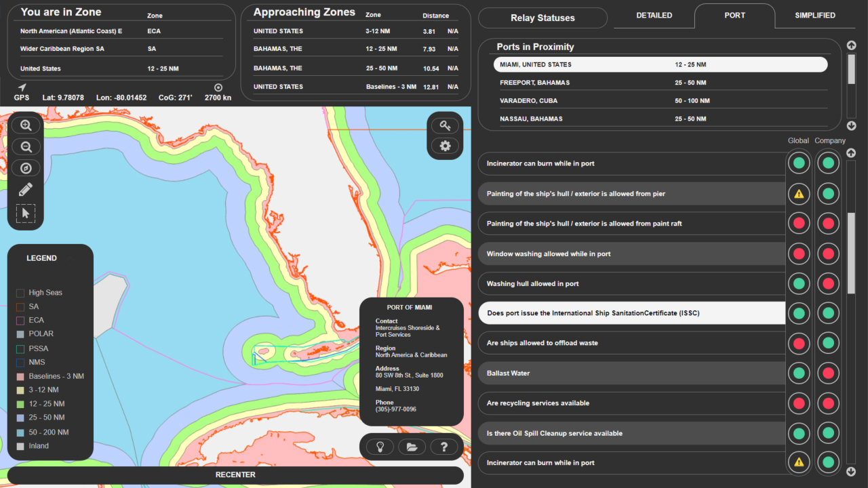868x488 pixels.
Task: Toggle the PSSA legend checkbox
Action: 20,348
